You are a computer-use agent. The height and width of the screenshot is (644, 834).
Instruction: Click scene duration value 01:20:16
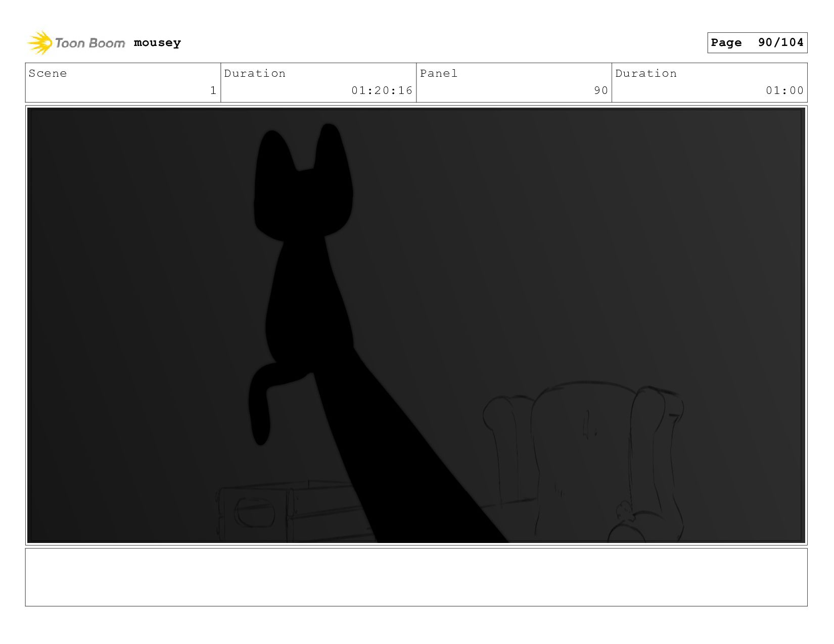pyautogui.click(x=382, y=90)
